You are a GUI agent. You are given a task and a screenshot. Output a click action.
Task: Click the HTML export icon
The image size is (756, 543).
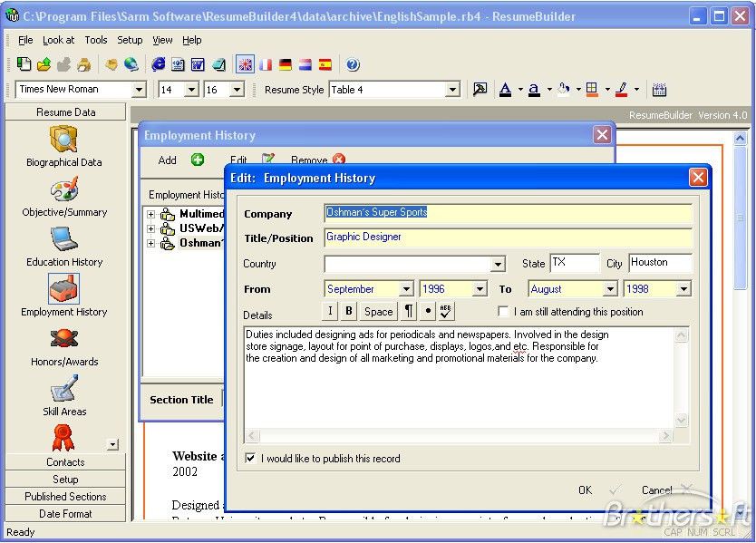pyautogui.click(x=178, y=64)
